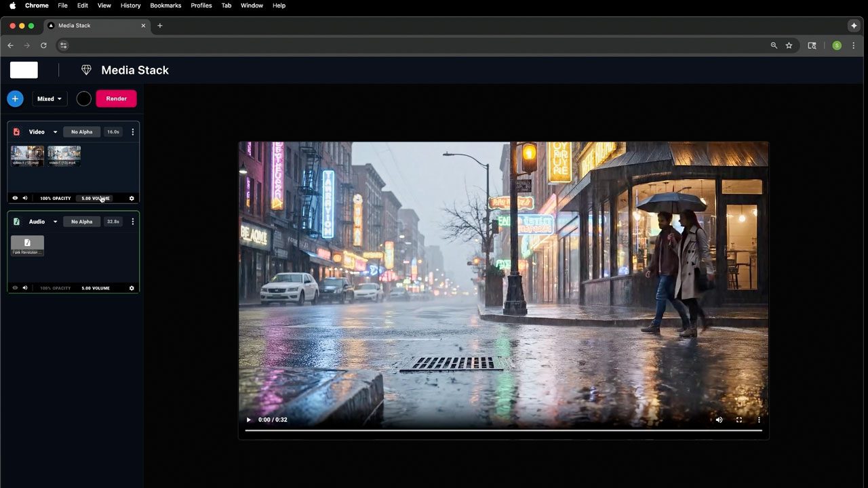Click the Render button
The width and height of the screenshot is (868, 488).
[116, 99]
